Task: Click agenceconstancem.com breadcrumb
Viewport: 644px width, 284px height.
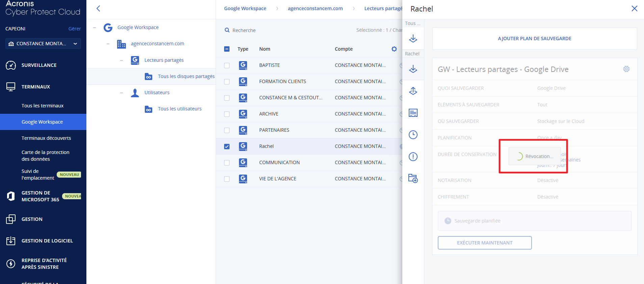Action: [315, 8]
